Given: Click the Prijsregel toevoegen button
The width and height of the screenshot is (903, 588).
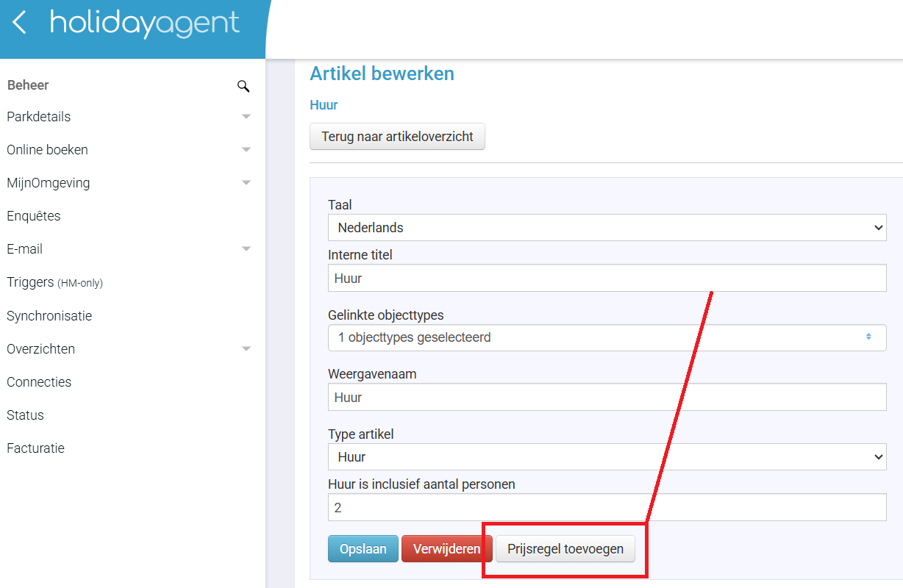Looking at the screenshot, I should click(x=565, y=549).
